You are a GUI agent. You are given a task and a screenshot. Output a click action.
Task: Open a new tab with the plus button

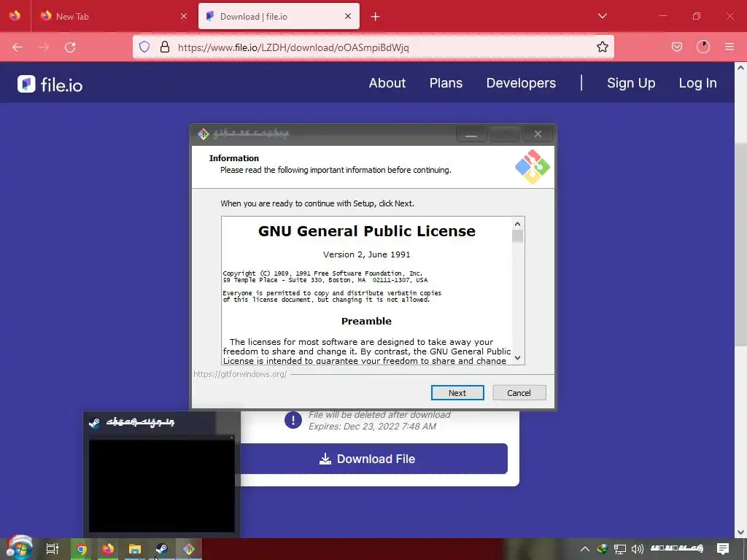375,17
